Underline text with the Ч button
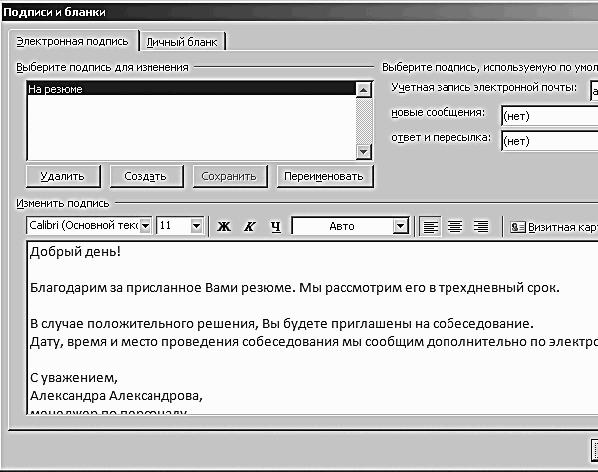 click(276, 226)
